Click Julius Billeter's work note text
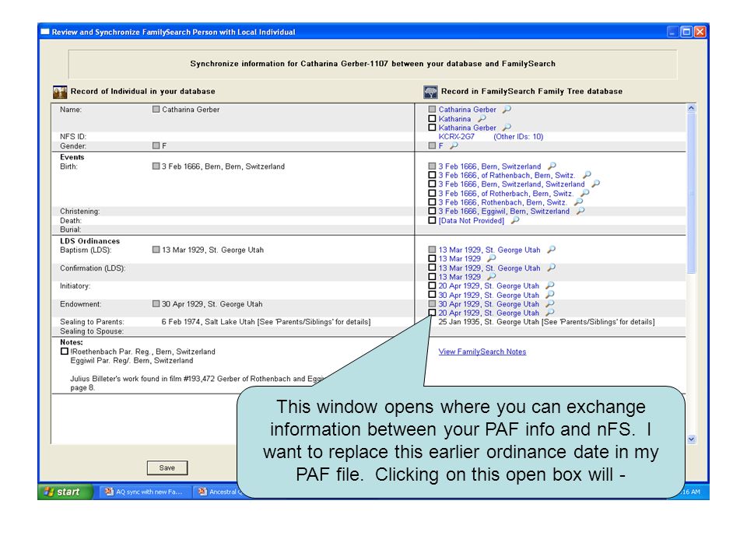The width and height of the screenshot is (747, 560). click(197, 383)
